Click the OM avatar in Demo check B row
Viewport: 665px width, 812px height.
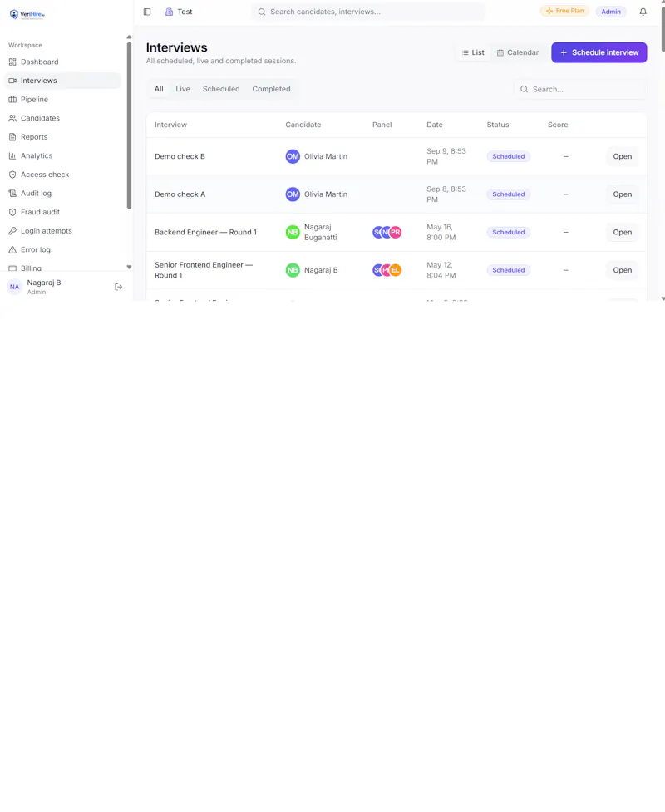tap(293, 156)
